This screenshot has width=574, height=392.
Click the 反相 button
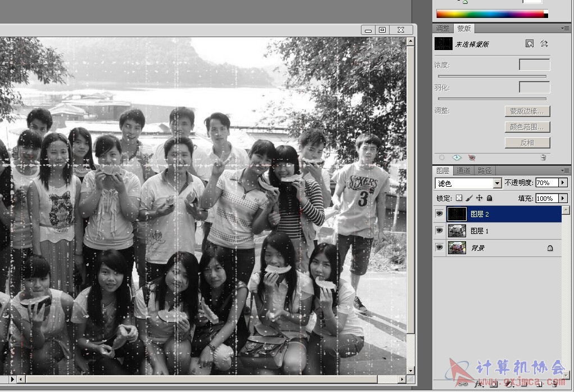[x=527, y=142]
